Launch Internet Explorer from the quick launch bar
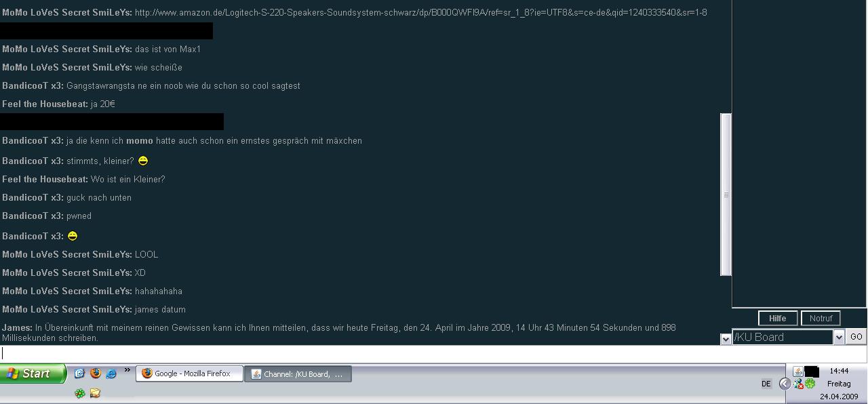This screenshot has height=404, width=868. coord(111,373)
